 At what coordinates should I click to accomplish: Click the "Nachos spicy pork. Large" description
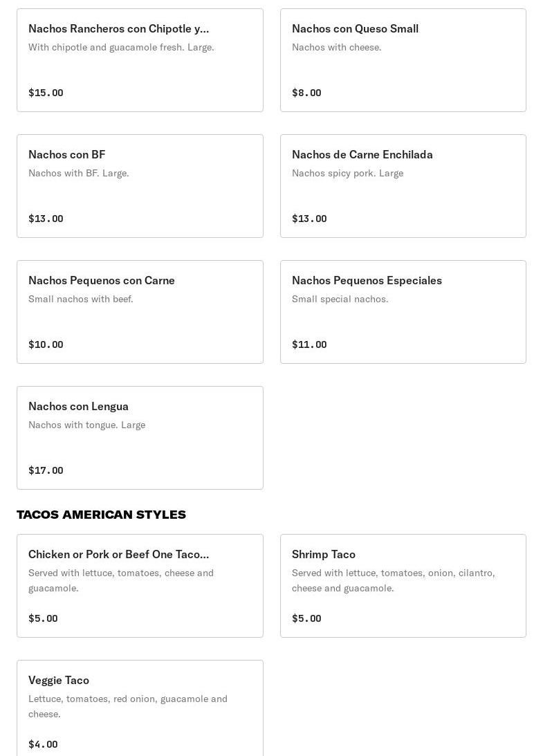coord(347,173)
